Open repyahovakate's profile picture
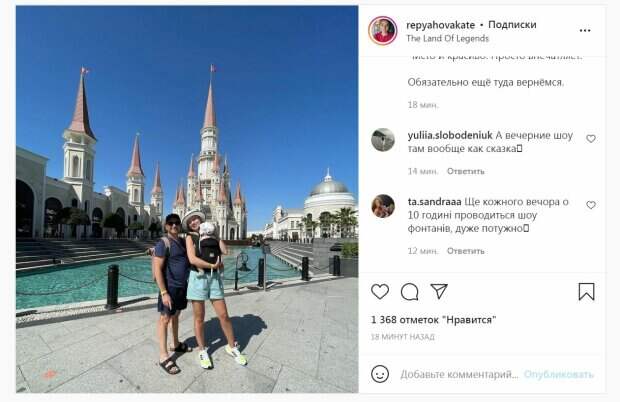 point(383,31)
